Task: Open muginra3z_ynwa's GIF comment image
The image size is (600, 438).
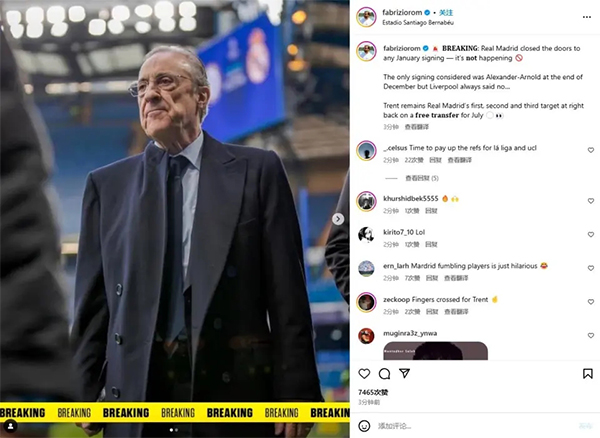Action: [x=435, y=351]
